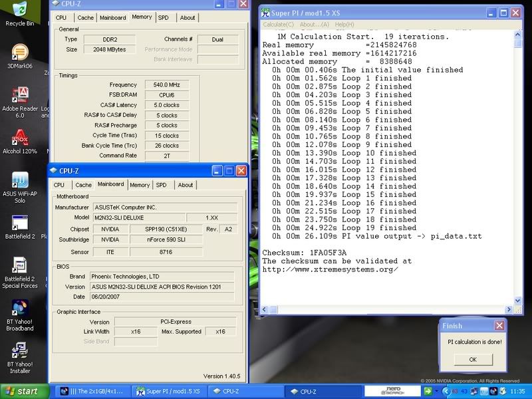Click the Cycle Time value '15 clocks'
532x399 pixels.
pyautogui.click(x=167, y=136)
